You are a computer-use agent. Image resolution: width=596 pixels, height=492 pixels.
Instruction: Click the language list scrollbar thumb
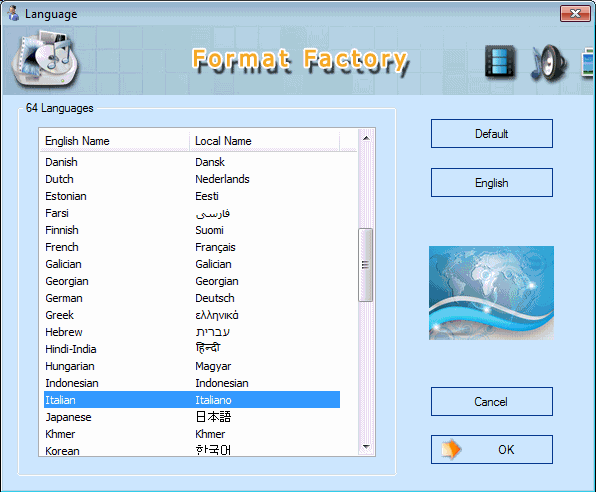click(x=365, y=265)
